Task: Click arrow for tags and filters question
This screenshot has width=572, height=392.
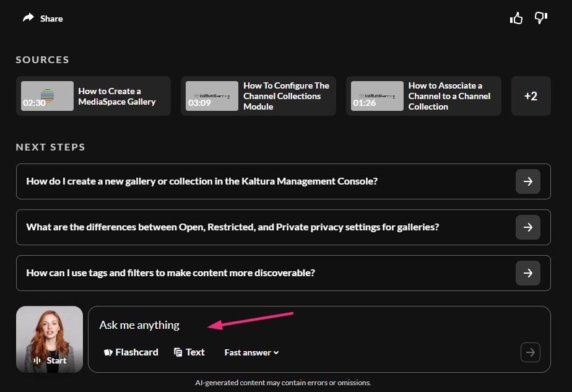Action: [528, 273]
